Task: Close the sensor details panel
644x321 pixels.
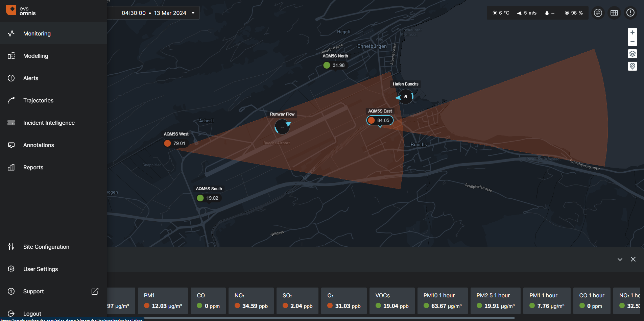Action: 633,259
